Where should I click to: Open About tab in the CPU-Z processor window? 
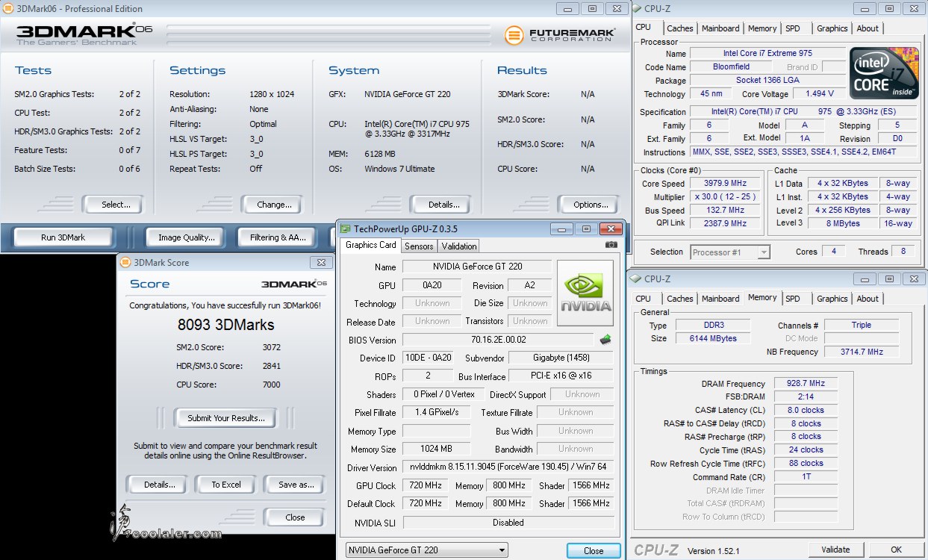[868, 28]
